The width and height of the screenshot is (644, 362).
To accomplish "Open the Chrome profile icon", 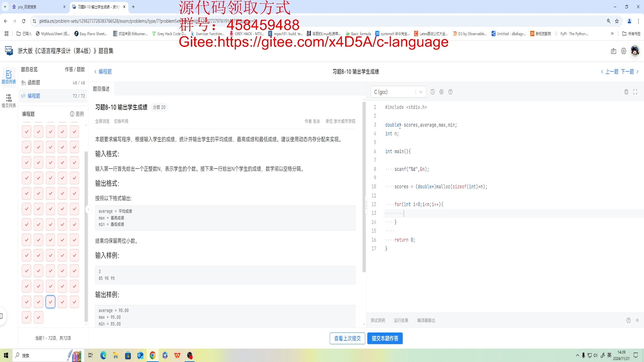I will tap(629, 21).
